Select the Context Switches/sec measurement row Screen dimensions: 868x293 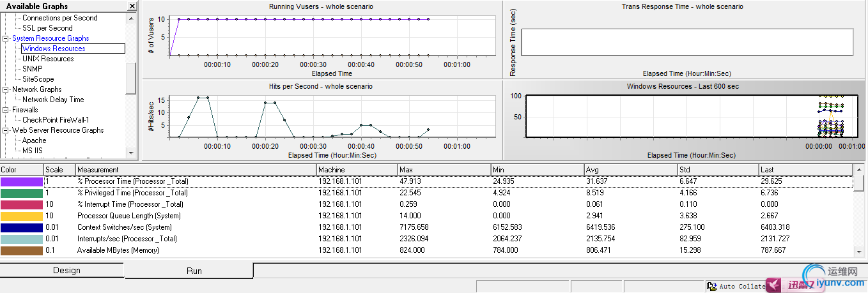[x=196, y=227]
